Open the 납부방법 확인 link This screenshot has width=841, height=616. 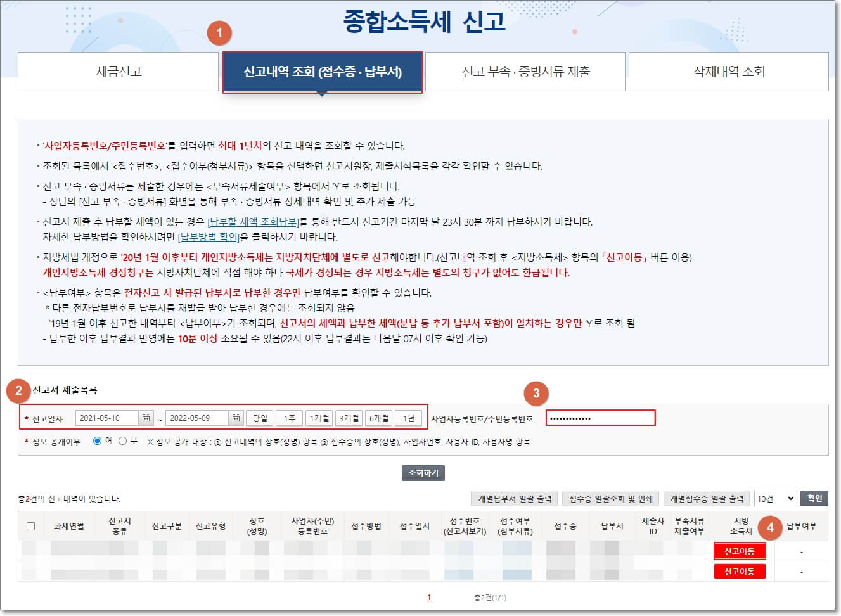[209, 237]
